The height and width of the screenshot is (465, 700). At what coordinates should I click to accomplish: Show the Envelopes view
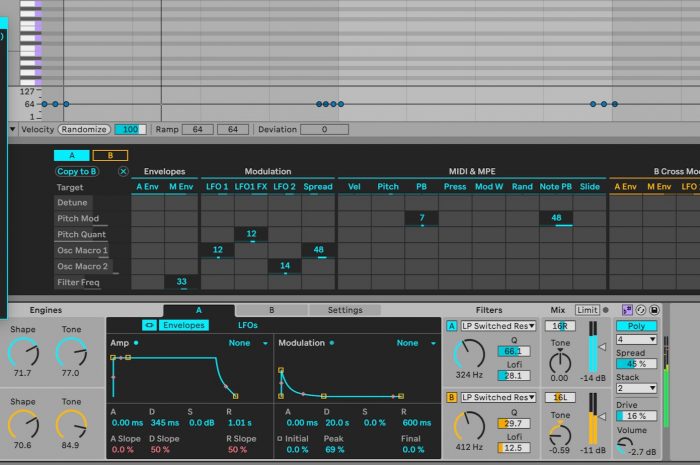(183, 325)
